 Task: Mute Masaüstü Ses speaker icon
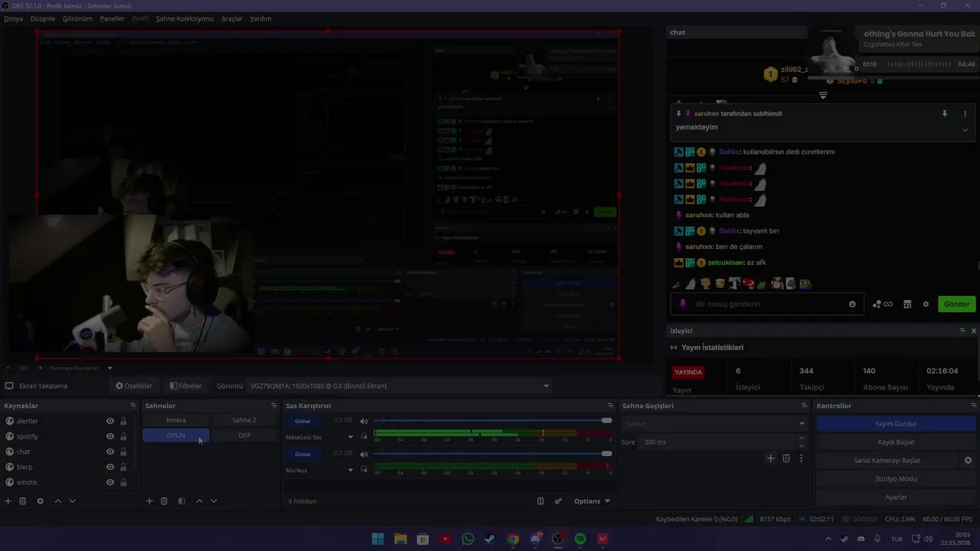point(364,421)
